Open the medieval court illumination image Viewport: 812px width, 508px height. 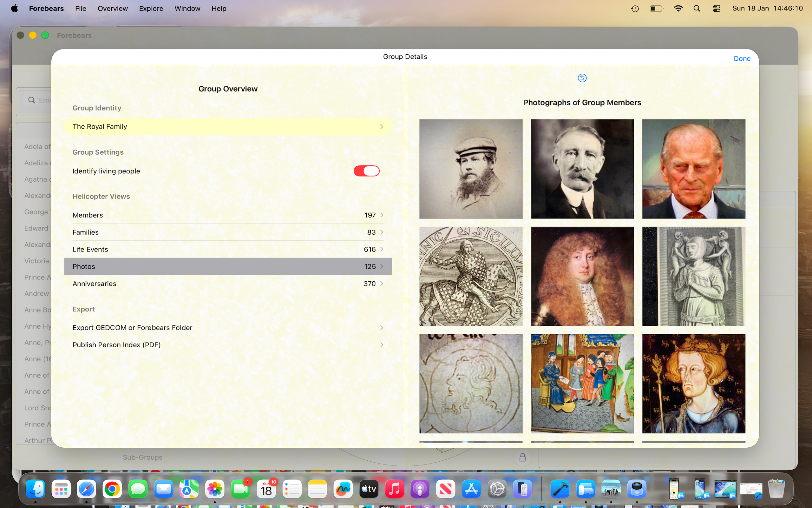[x=582, y=384]
